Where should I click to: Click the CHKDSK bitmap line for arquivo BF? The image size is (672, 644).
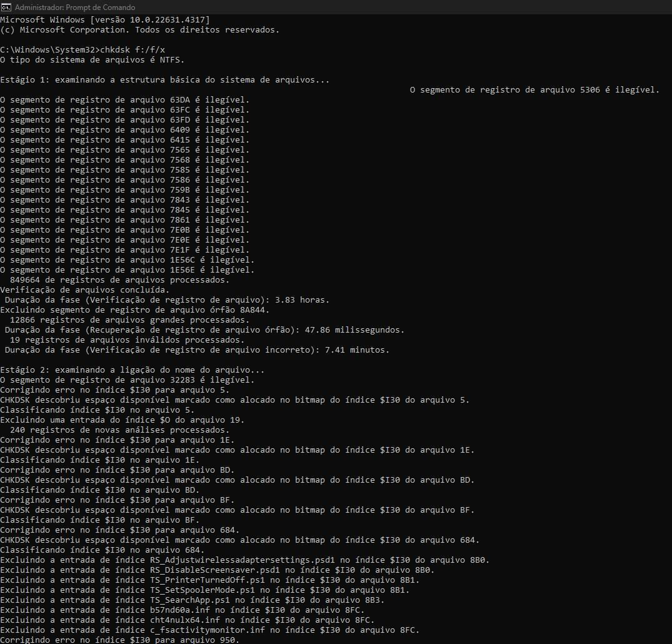[x=238, y=510]
